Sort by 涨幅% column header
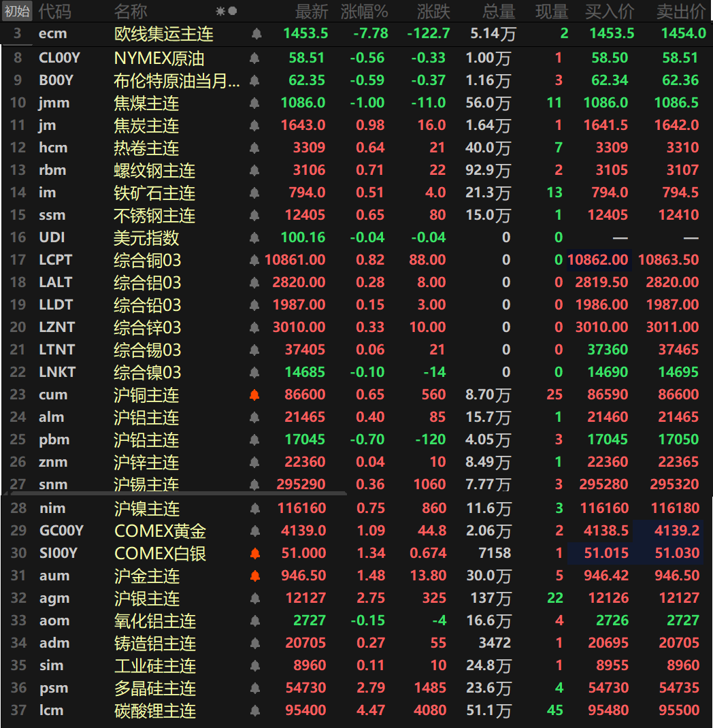Screen dimensions: 713x728 pyautogui.click(x=364, y=11)
